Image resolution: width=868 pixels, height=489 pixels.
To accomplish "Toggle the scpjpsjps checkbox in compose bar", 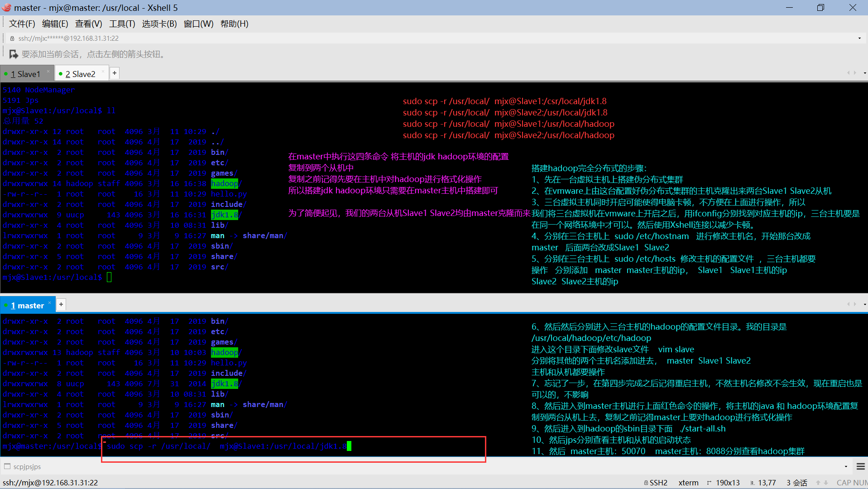I will point(7,466).
